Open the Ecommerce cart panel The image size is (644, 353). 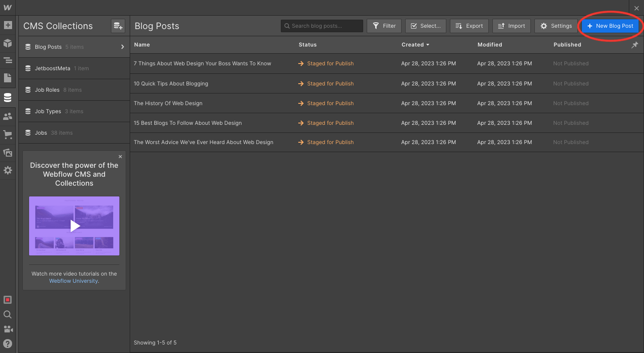[x=8, y=134]
